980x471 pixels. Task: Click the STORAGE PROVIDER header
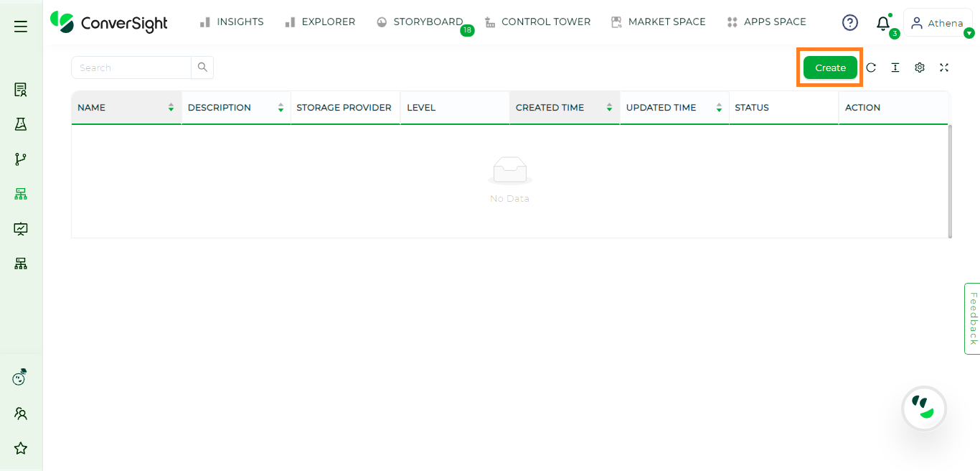pos(344,108)
